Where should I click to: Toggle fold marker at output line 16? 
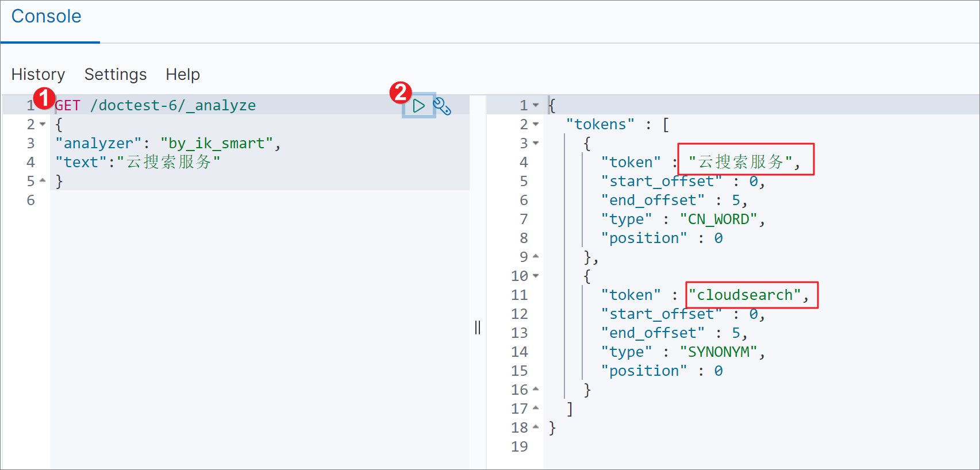click(536, 389)
